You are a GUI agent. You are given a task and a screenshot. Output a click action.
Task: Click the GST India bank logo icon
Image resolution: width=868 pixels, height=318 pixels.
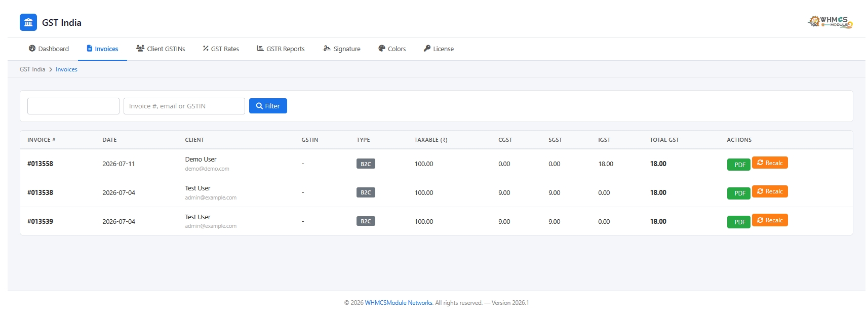(x=28, y=22)
